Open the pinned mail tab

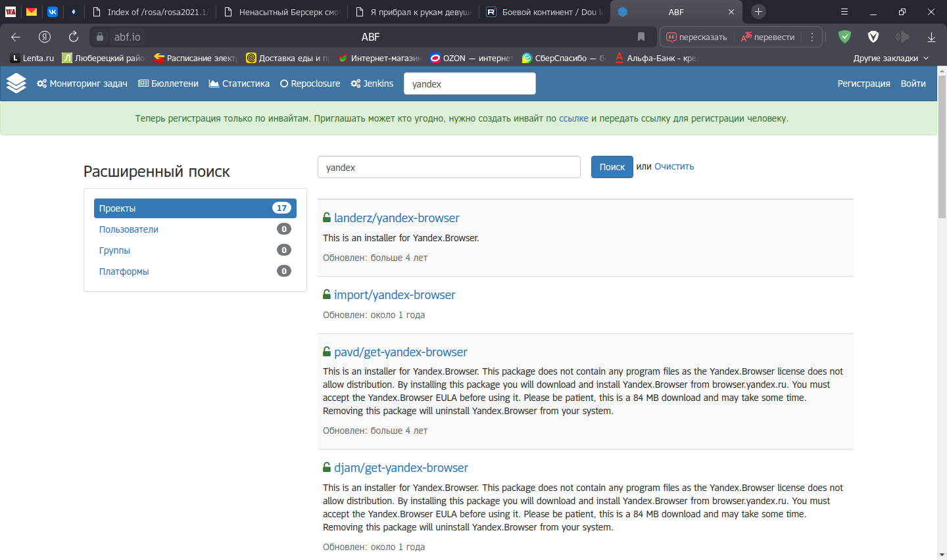coord(32,12)
